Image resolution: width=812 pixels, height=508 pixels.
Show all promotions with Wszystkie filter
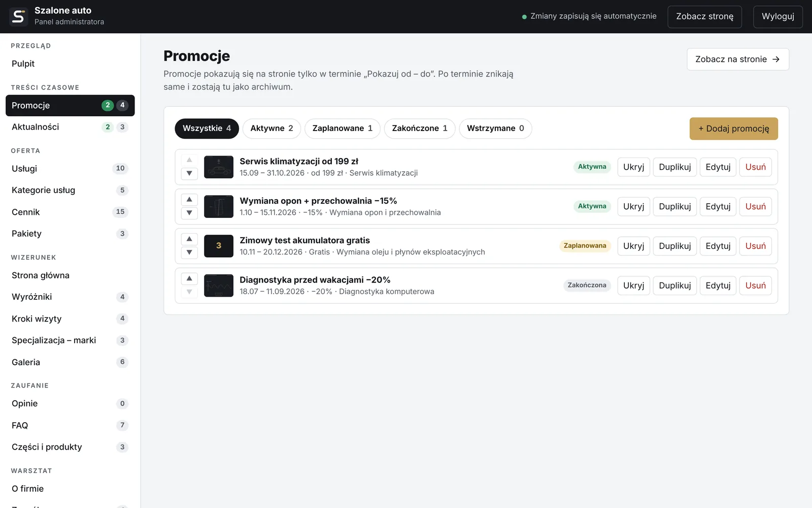(x=207, y=129)
